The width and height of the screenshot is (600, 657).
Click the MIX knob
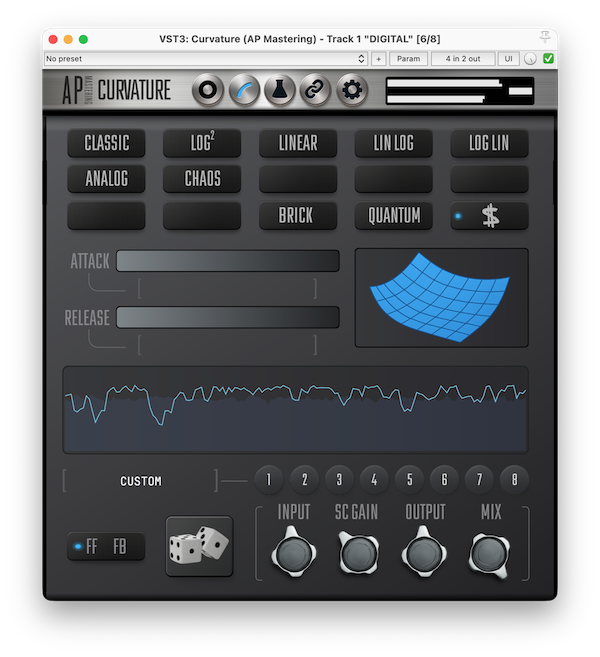point(489,554)
